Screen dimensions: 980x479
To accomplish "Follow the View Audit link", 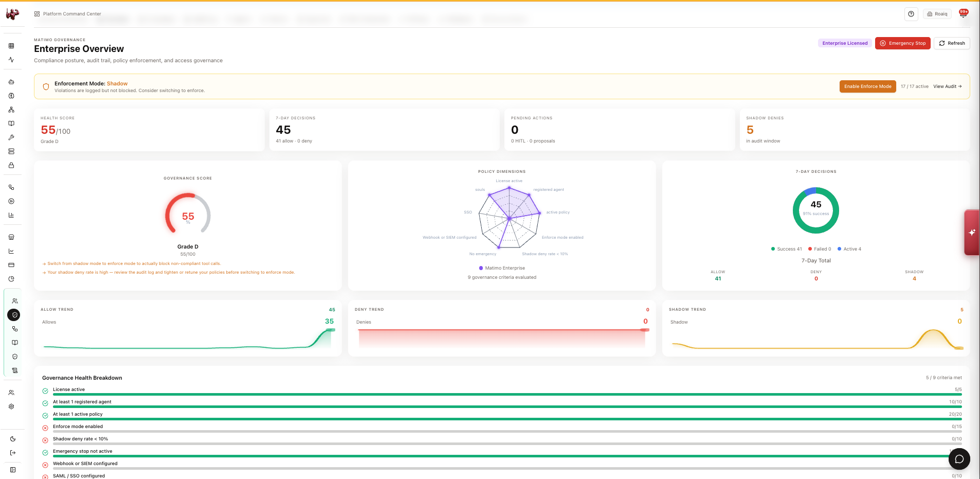I will click(947, 86).
